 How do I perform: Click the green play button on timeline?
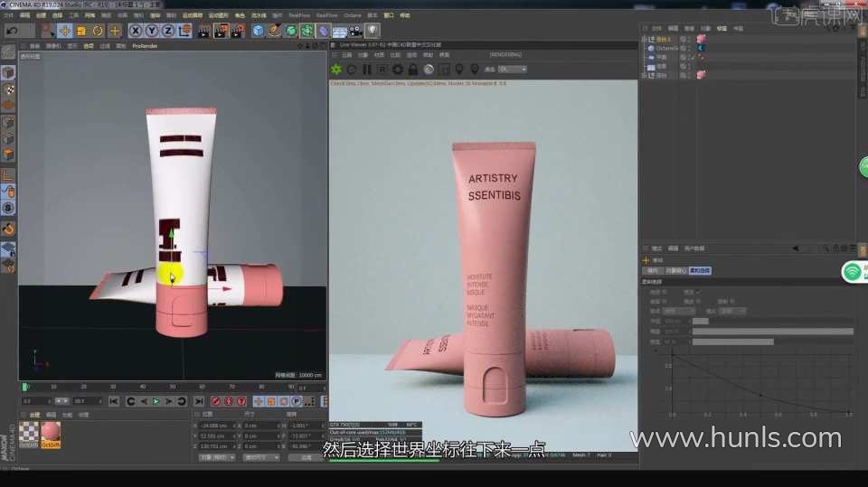click(x=156, y=401)
